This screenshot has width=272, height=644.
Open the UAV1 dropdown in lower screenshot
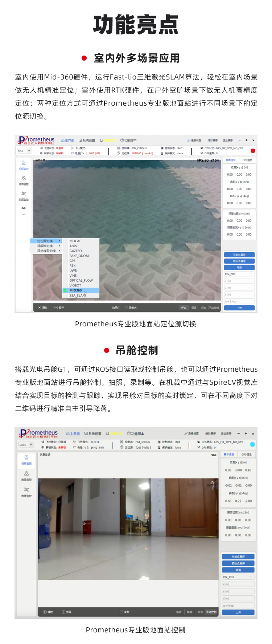[26, 444]
